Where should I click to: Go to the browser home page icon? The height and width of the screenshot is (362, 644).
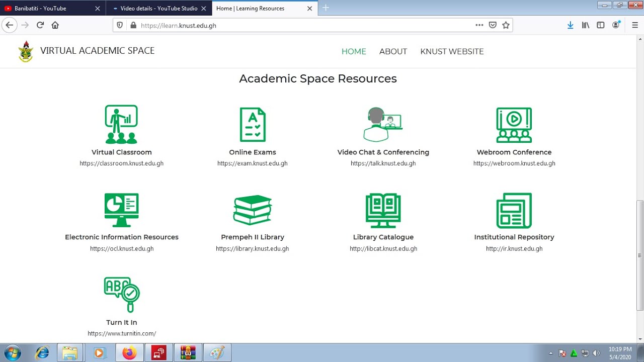[55, 25]
